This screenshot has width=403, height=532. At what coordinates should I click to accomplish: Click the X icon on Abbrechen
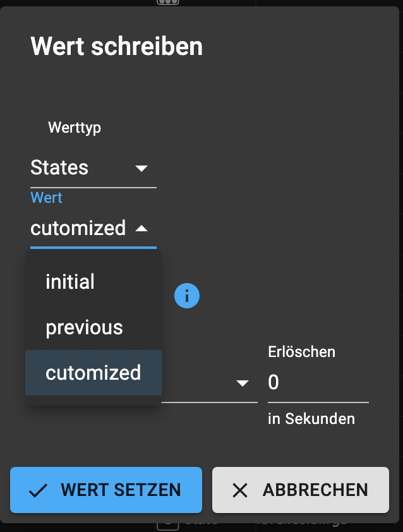tap(240, 490)
